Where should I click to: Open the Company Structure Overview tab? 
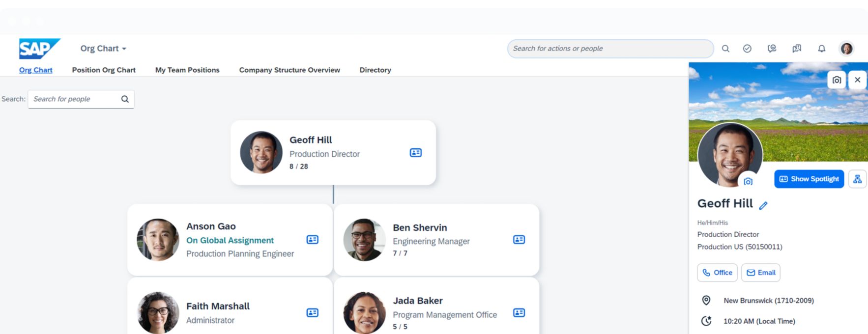click(289, 70)
